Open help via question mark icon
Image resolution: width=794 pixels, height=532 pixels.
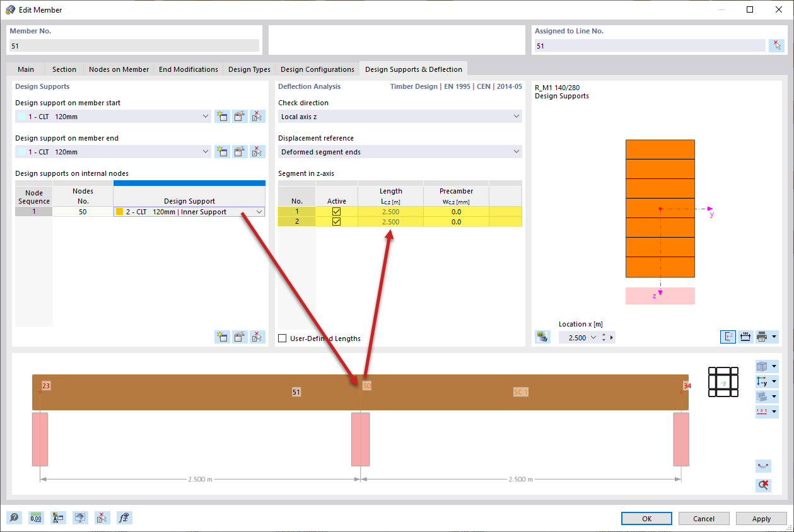coord(14,518)
